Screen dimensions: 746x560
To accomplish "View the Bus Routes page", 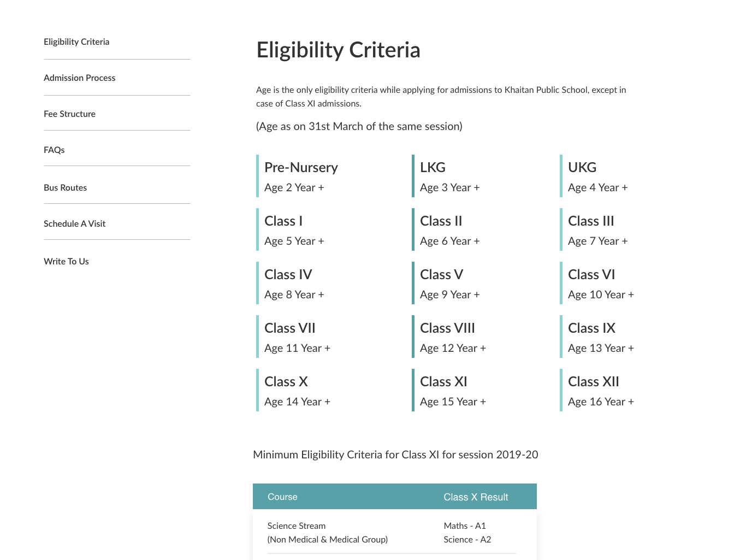I will (x=66, y=188).
